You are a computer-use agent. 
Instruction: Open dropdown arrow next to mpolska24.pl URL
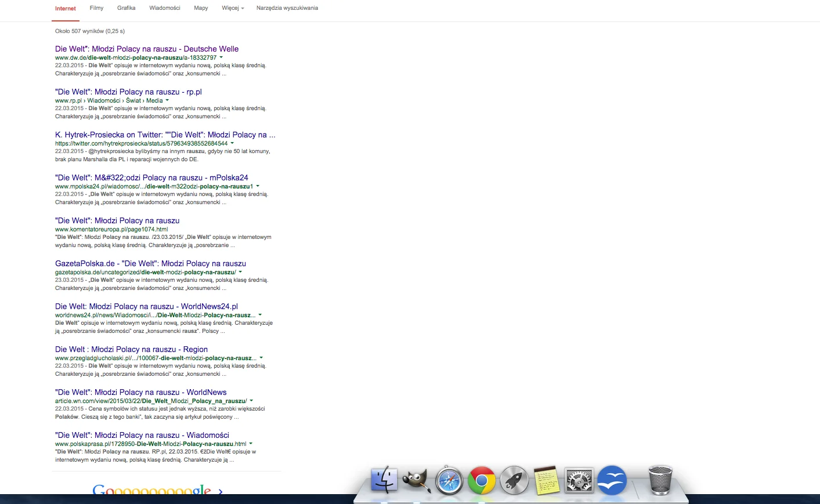point(258,186)
